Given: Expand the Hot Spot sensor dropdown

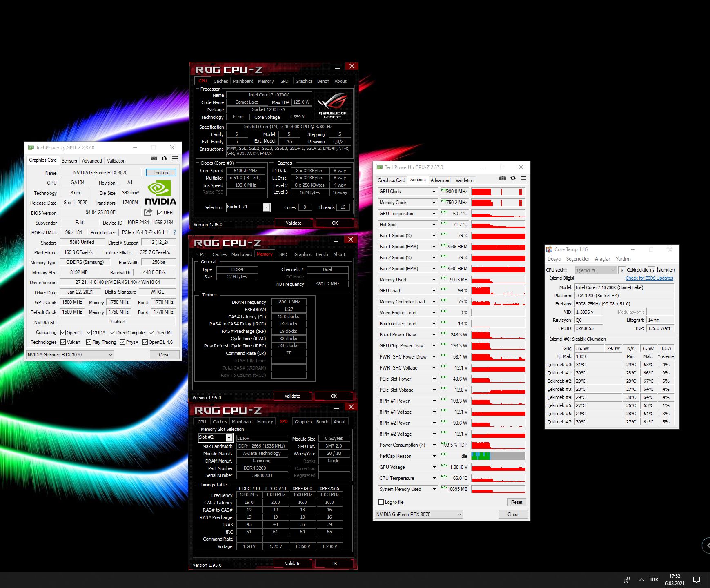Looking at the screenshot, I should tap(434, 225).
